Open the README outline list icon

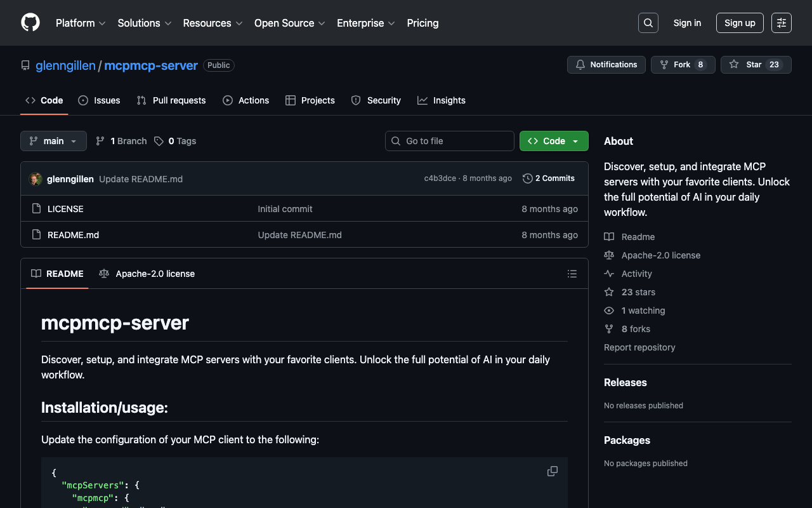click(572, 274)
